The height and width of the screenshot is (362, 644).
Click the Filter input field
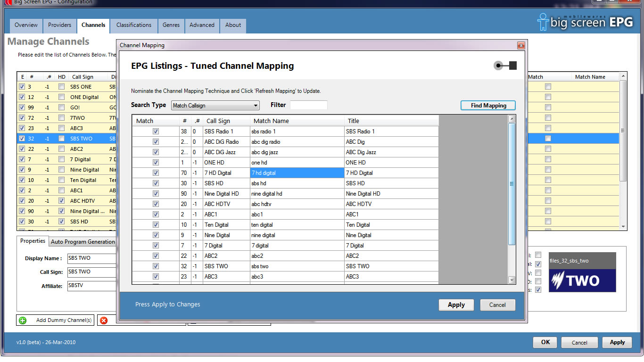tap(309, 105)
